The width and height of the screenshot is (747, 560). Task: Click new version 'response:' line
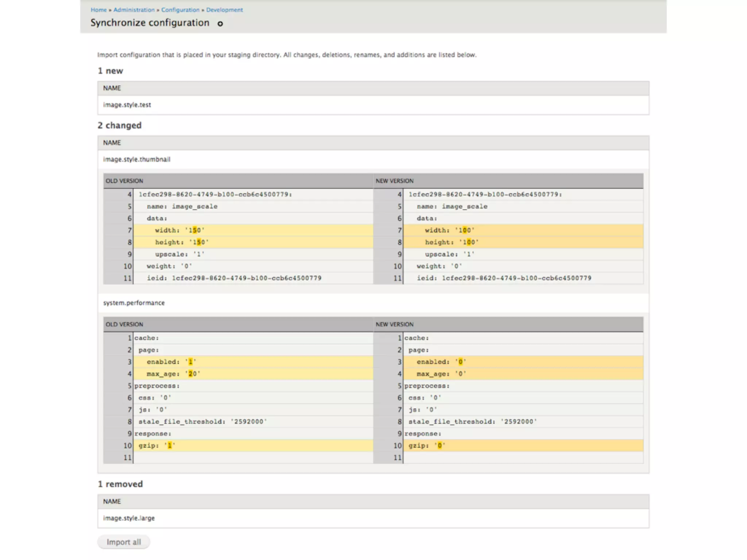523,433
